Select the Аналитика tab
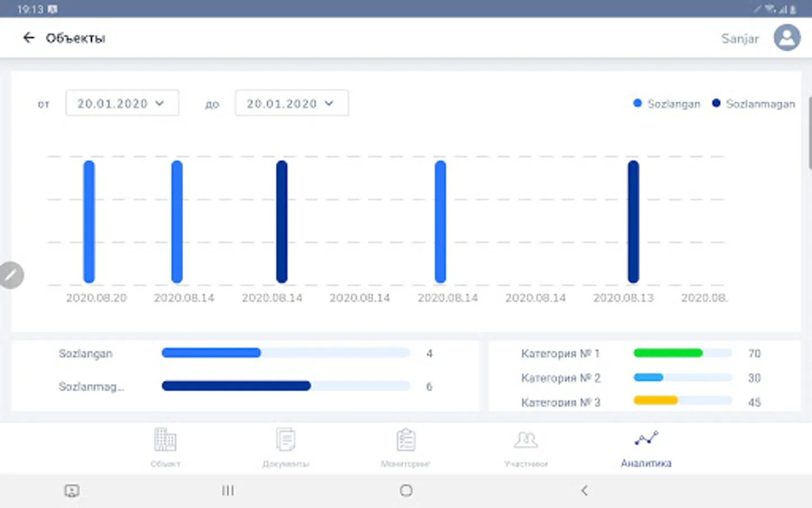Image resolution: width=812 pixels, height=508 pixels. tap(646, 448)
